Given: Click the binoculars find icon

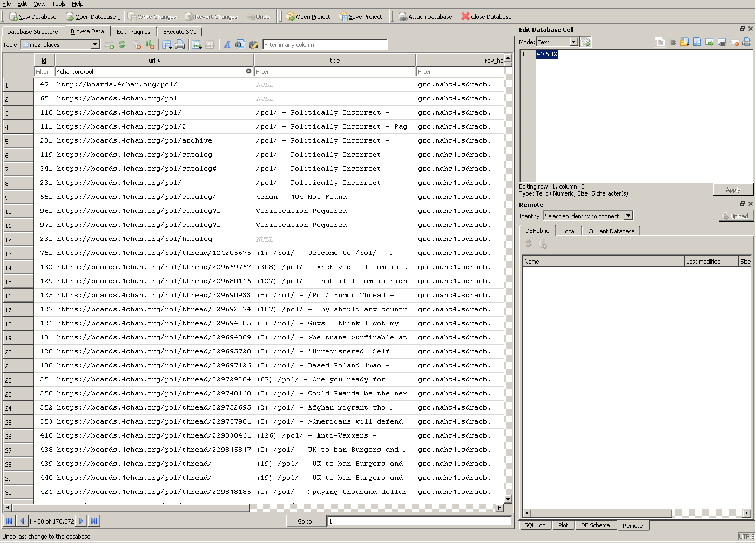Looking at the screenshot, I should point(240,45).
